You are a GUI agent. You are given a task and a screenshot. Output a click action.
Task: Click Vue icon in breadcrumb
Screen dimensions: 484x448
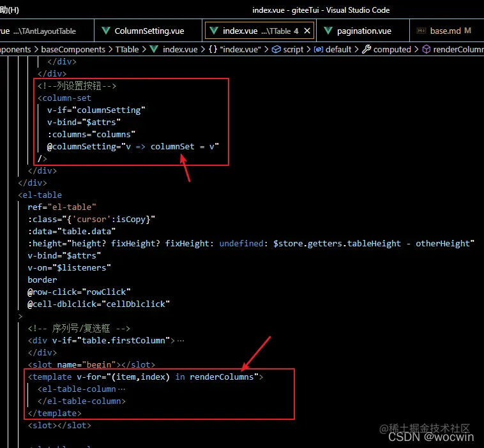pos(154,49)
